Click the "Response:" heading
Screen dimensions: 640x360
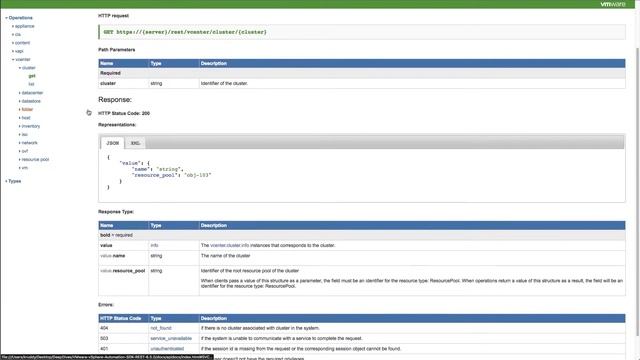click(115, 100)
